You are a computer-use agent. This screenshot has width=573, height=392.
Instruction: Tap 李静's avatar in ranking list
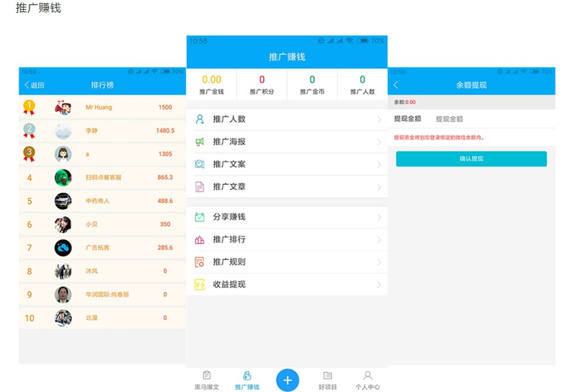pyautogui.click(x=63, y=131)
